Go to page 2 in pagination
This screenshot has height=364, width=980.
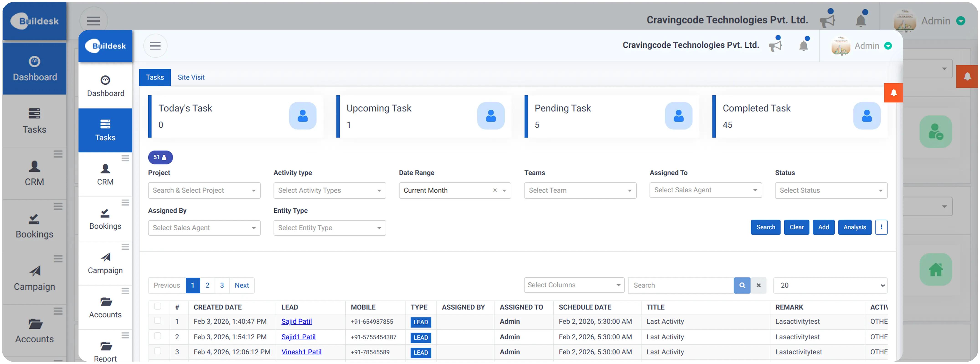click(207, 285)
